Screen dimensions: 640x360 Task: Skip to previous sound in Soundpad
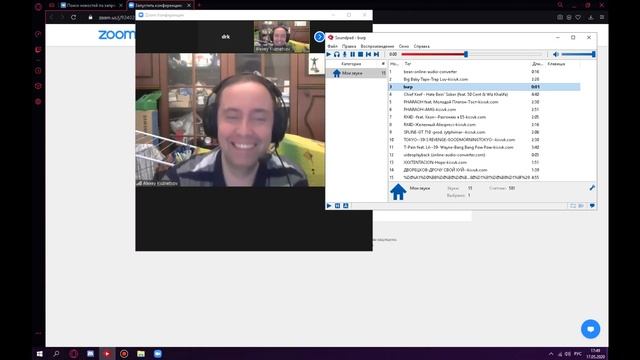(369, 54)
